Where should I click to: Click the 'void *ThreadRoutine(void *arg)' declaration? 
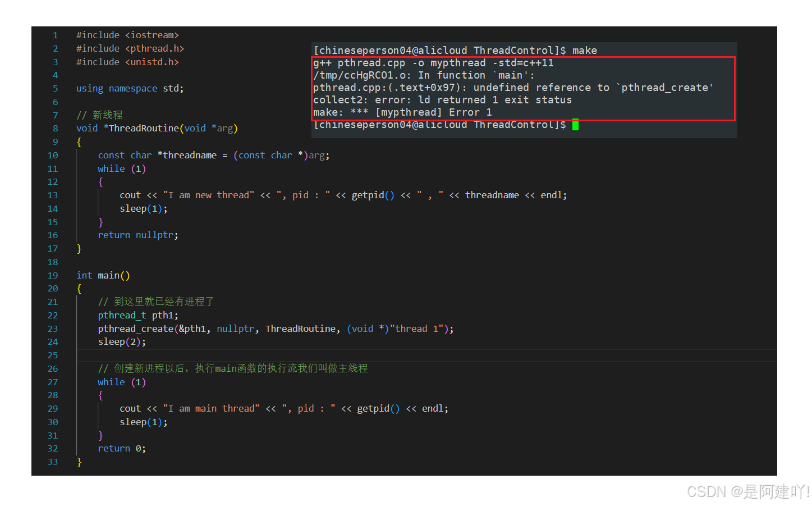[x=157, y=129]
